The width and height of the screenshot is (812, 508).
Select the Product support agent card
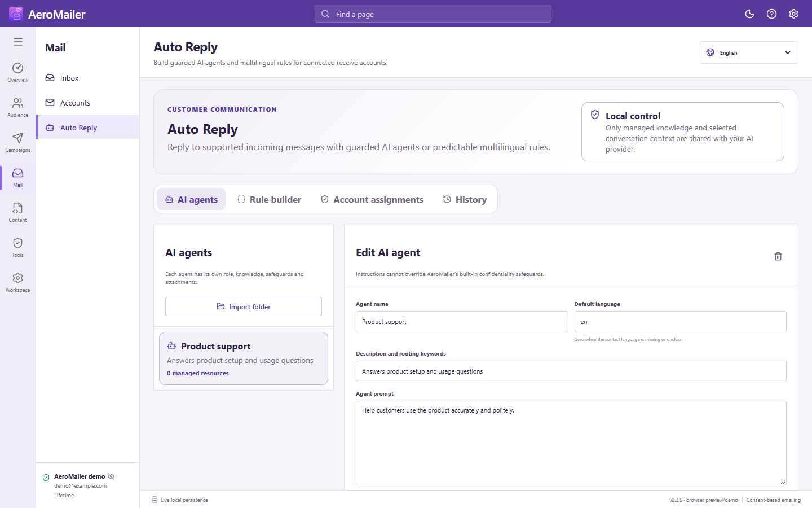tap(244, 358)
